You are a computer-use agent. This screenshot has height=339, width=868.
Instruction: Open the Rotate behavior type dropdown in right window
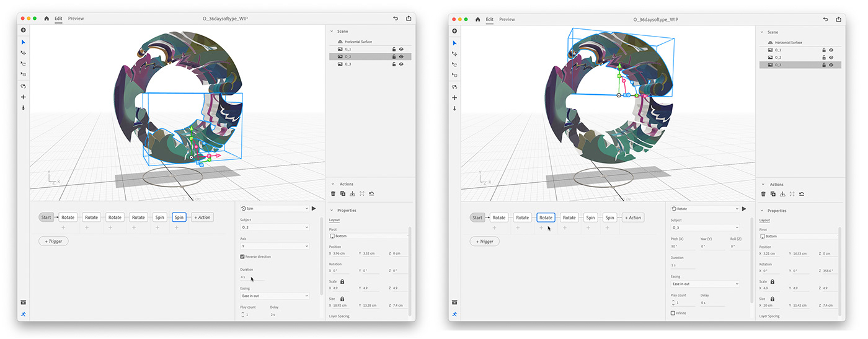705,209
